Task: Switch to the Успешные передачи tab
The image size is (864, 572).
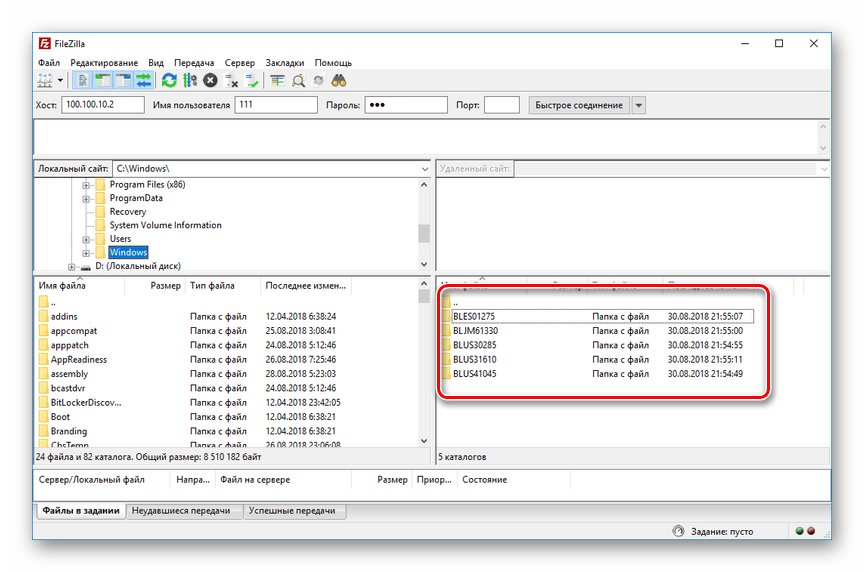Action: coord(292,511)
